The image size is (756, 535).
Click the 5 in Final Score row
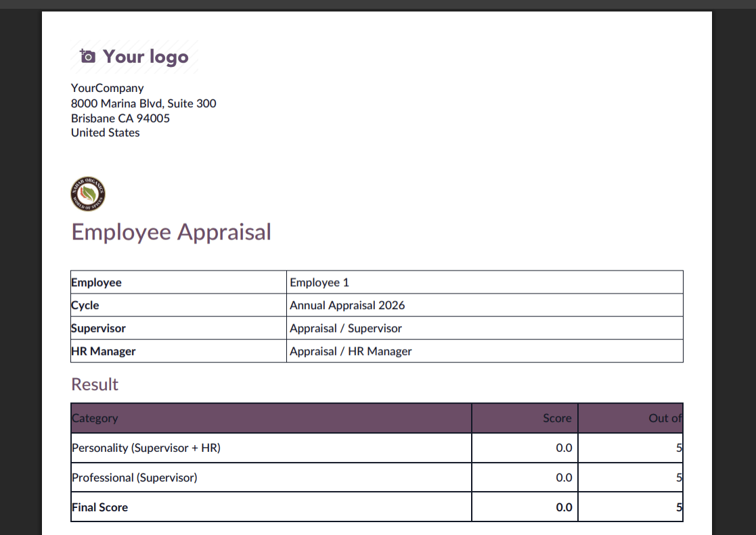click(679, 507)
